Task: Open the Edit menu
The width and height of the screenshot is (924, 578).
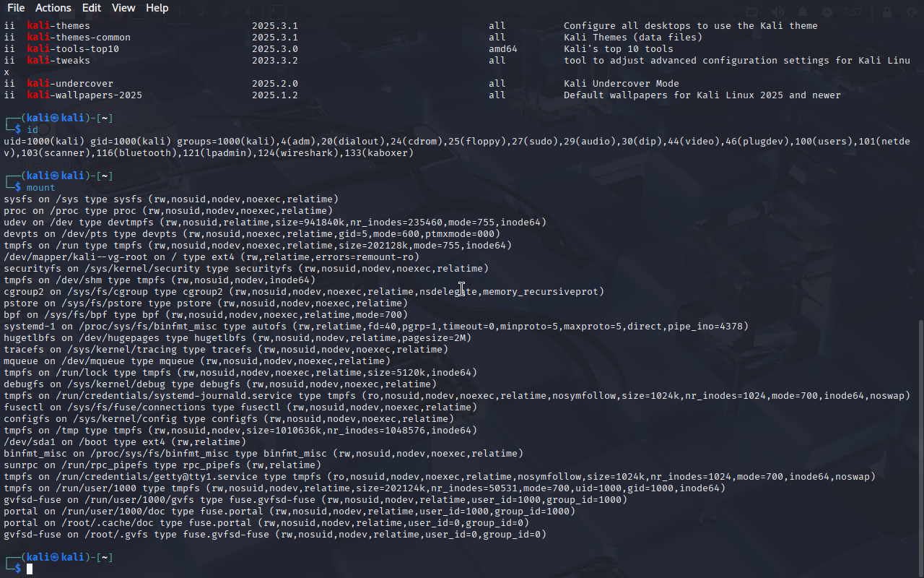Action: (92, 8)
